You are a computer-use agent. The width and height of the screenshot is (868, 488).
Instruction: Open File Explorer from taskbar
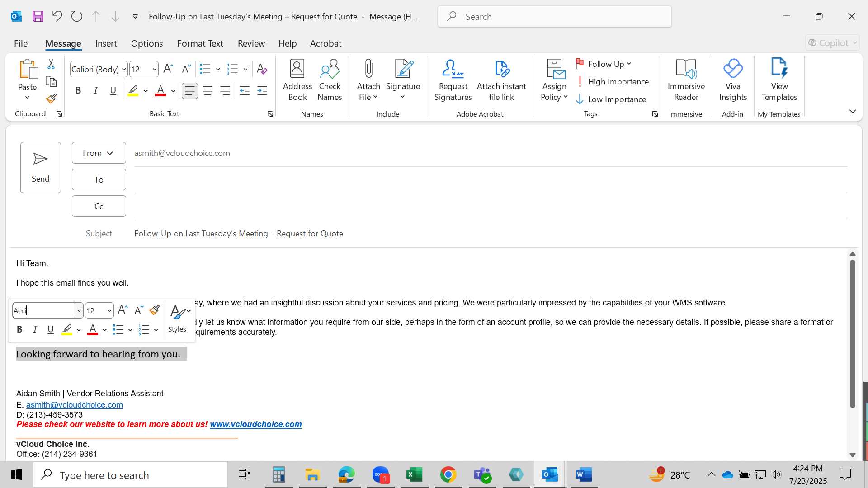point(312,474)
